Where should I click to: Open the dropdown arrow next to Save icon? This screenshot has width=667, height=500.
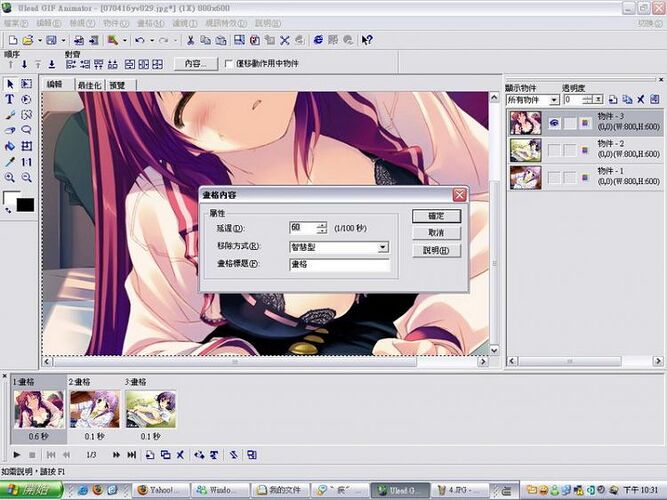[63, 40]
